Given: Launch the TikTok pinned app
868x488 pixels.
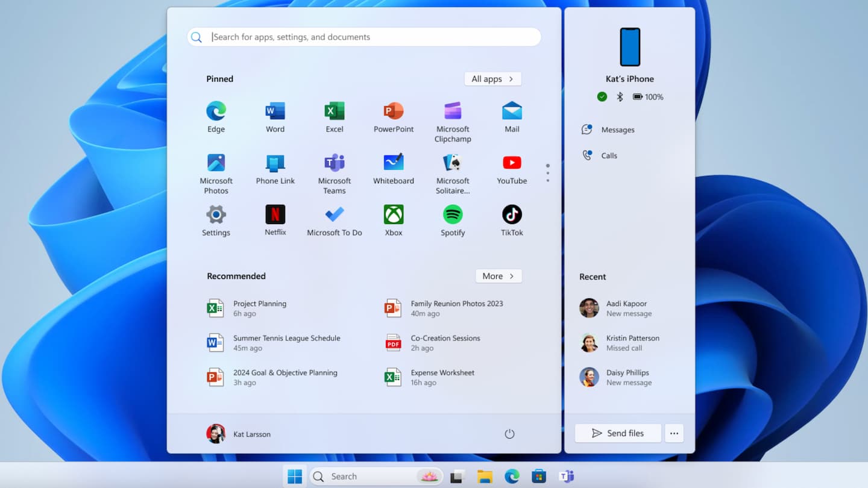Looking at the screenshot, I should pos(512,215).
